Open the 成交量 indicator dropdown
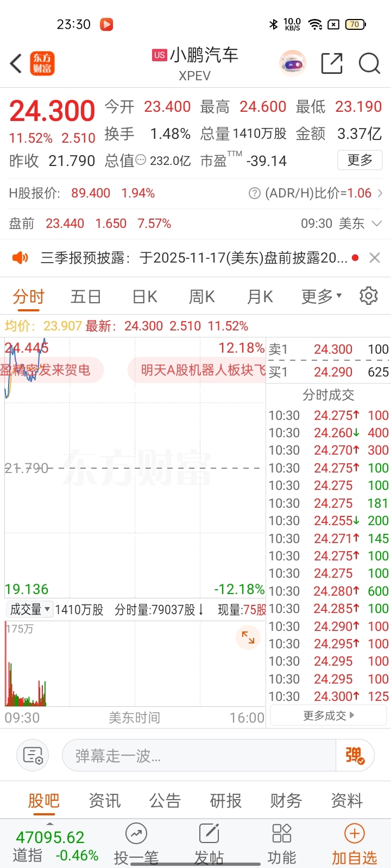The width and height of the screenshot is (391, 868). pos(29,609)
